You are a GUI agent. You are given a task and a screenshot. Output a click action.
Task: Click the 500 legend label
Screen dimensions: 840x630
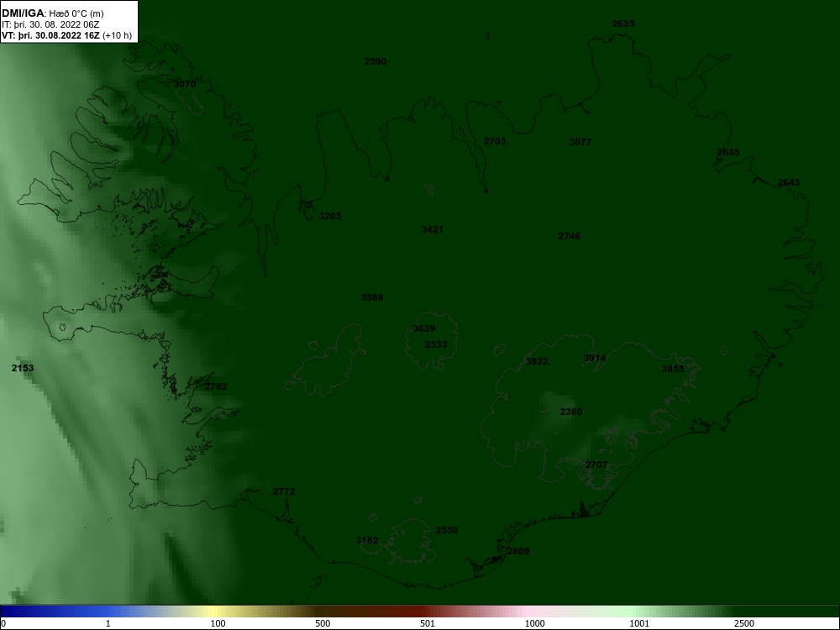point(323,623)
